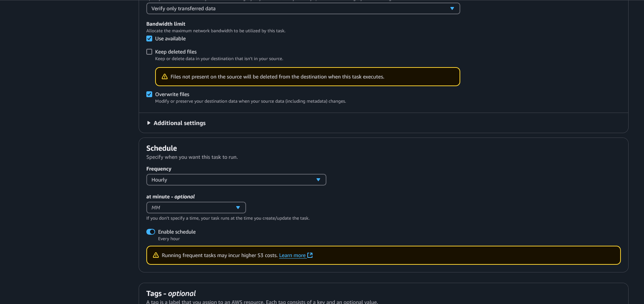Viewport: 644px width, 304px height.
Task: Click the external link icon beside Learn more
Action: pos(310,255)
